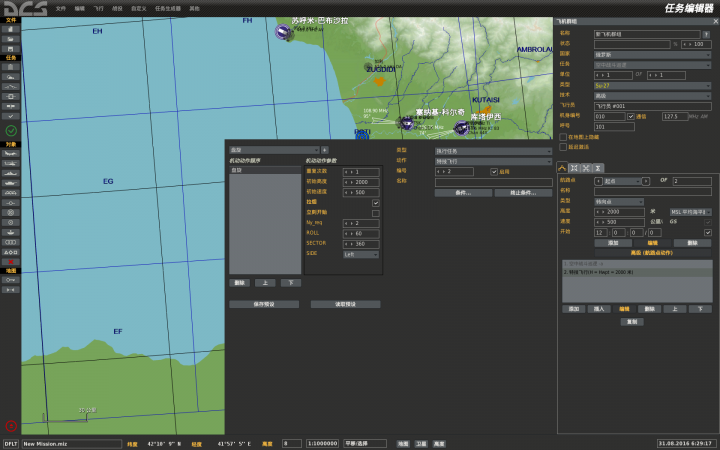Click the ROLL value stepper field
Viewport: 720px width, 450px height.
tap(361, 234)
